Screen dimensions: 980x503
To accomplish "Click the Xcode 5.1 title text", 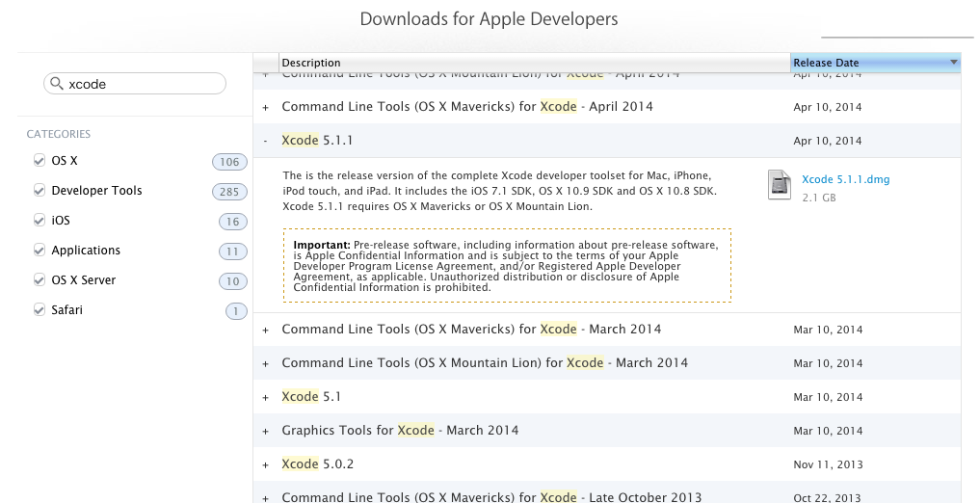I will pos(311,396).
